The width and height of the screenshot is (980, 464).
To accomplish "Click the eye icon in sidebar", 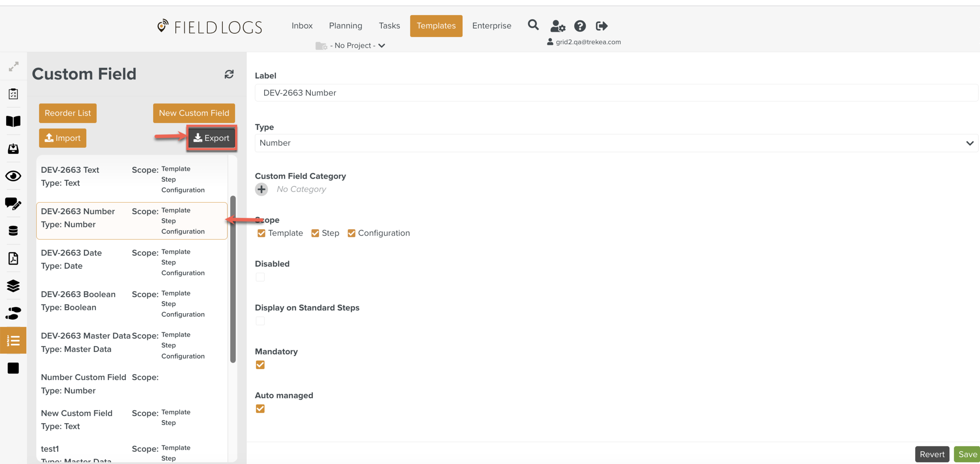I will [x=13, y=176].
